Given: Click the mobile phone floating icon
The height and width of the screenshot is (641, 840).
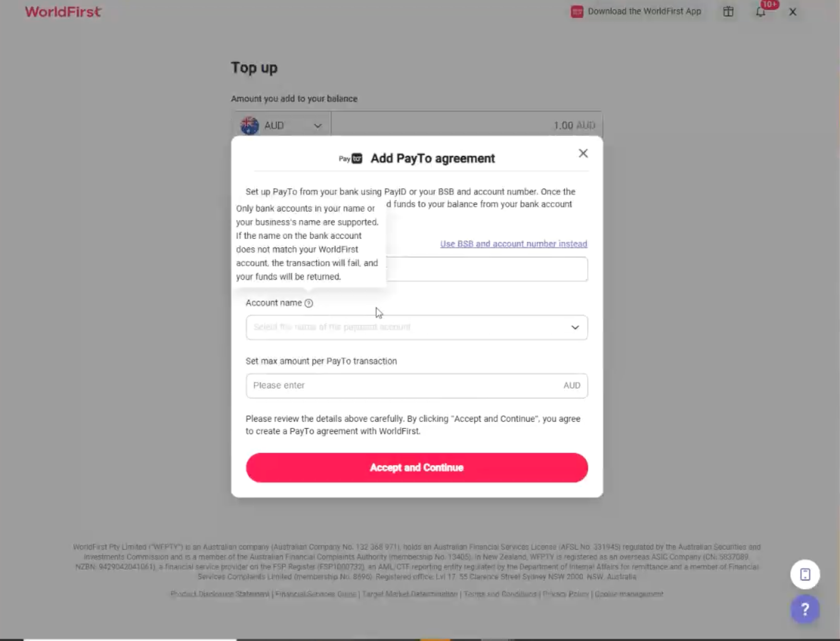Looking at the screenshot, I should [804, 574].
